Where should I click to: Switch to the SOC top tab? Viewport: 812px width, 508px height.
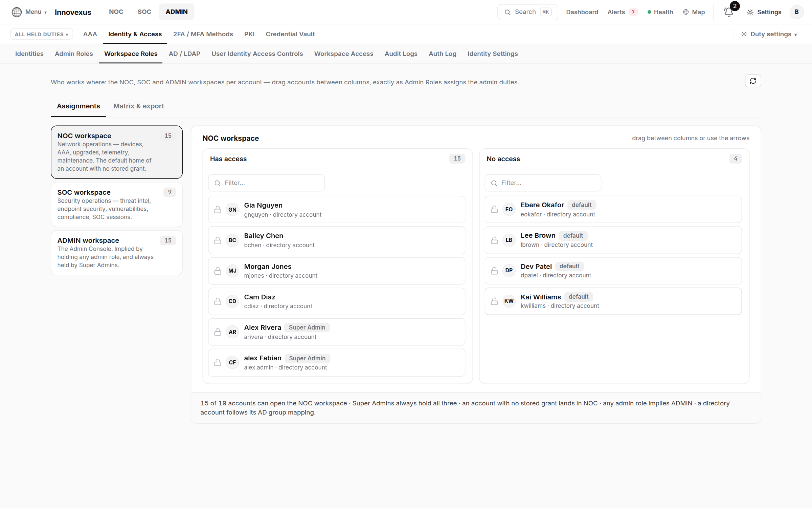[144, 12]
